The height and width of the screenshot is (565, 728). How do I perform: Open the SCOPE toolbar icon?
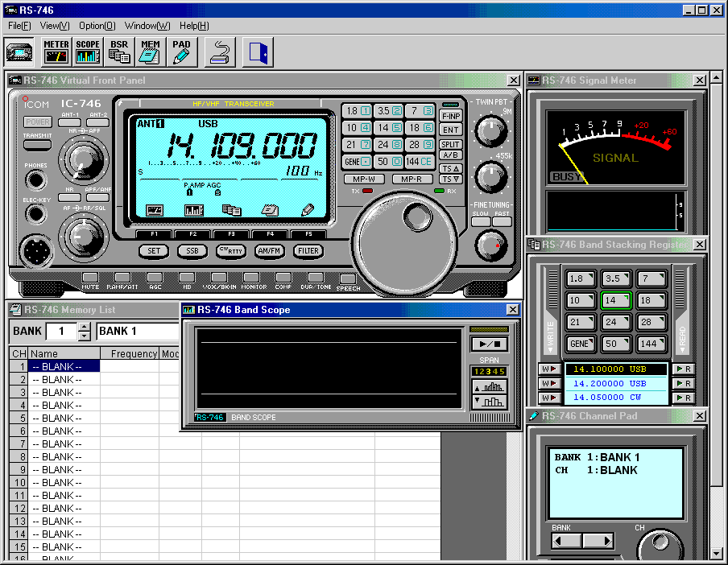[x=88, y=52]
